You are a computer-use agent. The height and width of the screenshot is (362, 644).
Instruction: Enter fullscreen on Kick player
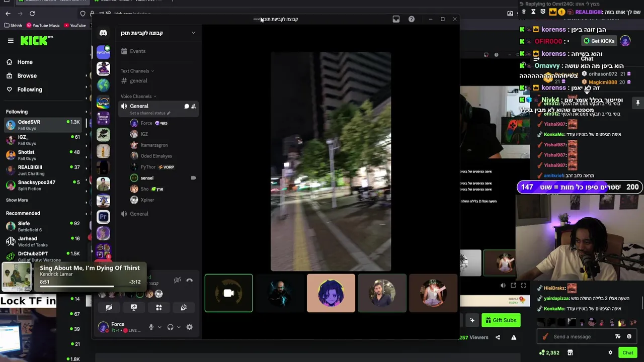point(523,286)
